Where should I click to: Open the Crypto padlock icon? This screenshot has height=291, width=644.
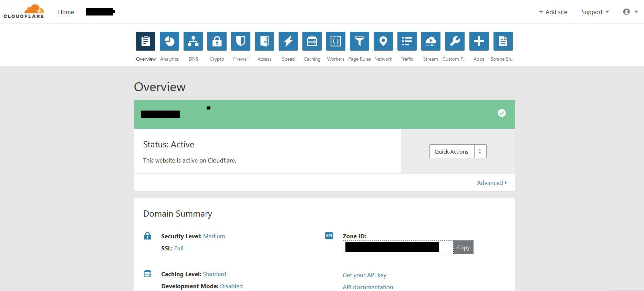click(x=217, y=41)
